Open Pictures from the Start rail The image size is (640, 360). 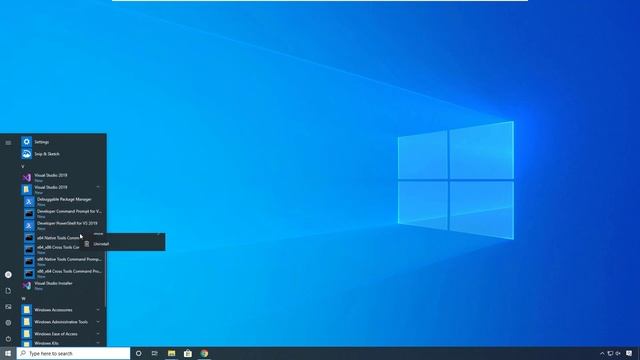tap(8, 307)
